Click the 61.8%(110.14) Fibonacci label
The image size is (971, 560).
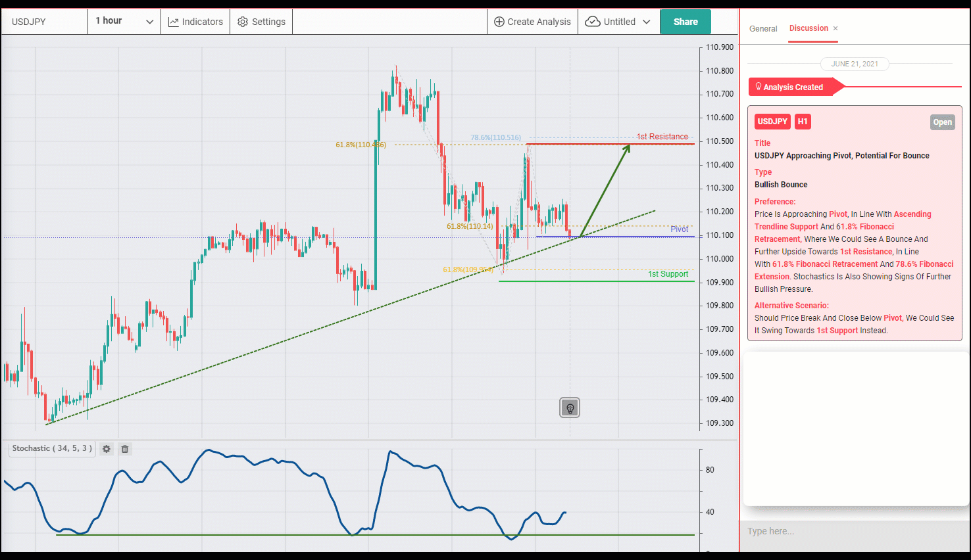(x=470, y=226)
